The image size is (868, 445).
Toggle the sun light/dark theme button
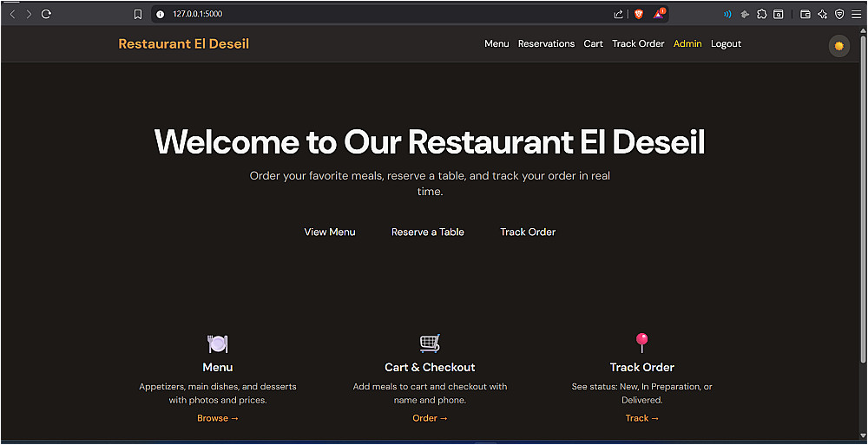point(838,46)
